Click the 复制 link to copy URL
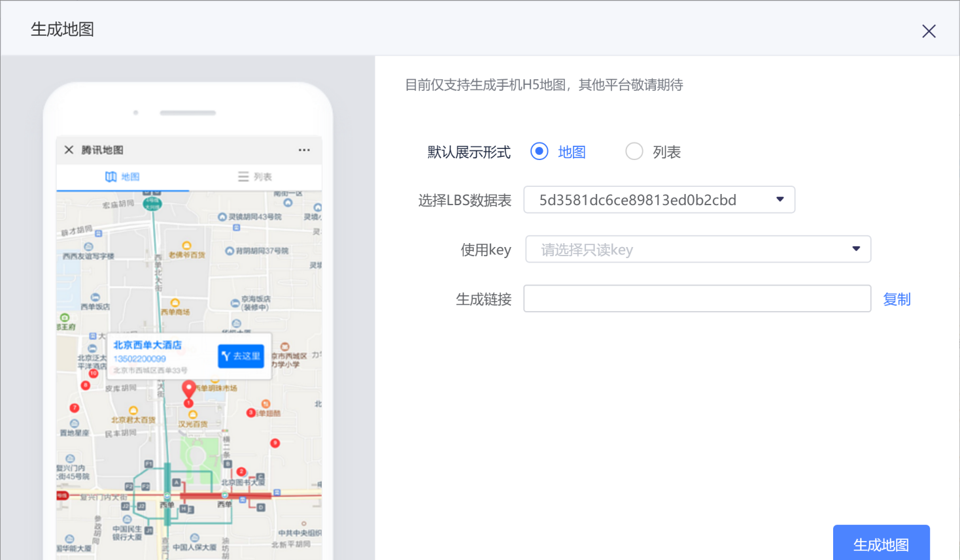 click(897, 299)
